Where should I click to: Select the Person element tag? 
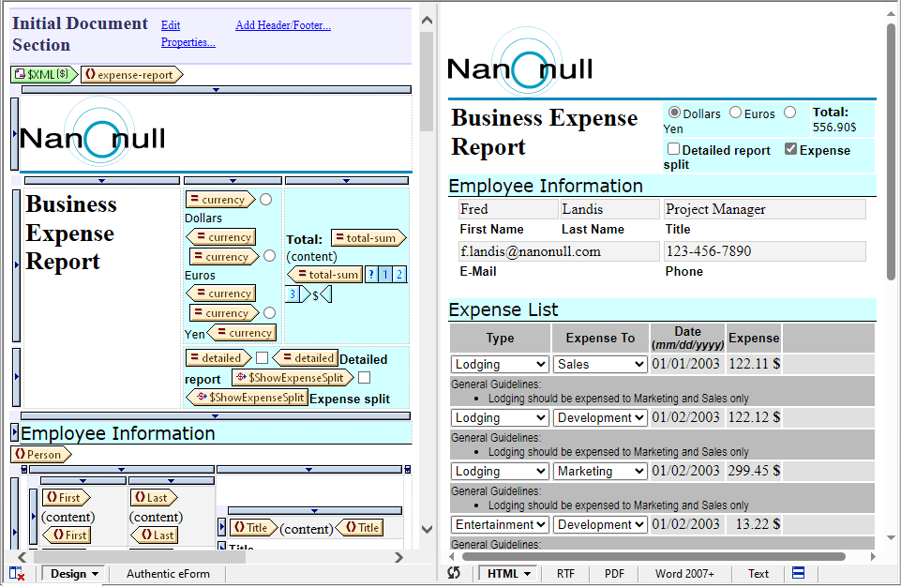(x=41, y=454)
